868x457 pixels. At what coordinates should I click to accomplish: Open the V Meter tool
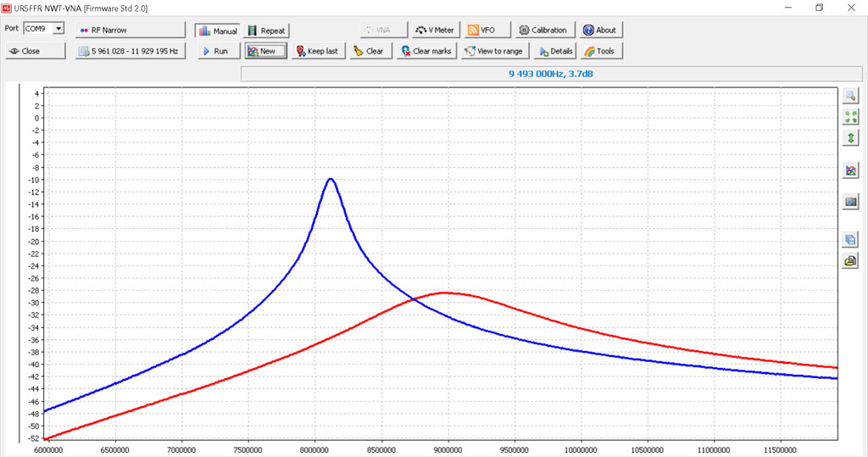tap(435, 30)
